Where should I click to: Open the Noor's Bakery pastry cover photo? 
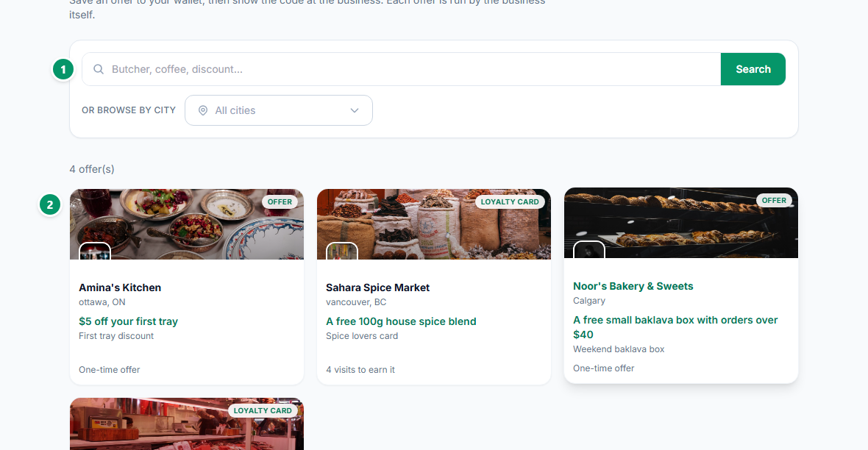(x=681, y=223)
